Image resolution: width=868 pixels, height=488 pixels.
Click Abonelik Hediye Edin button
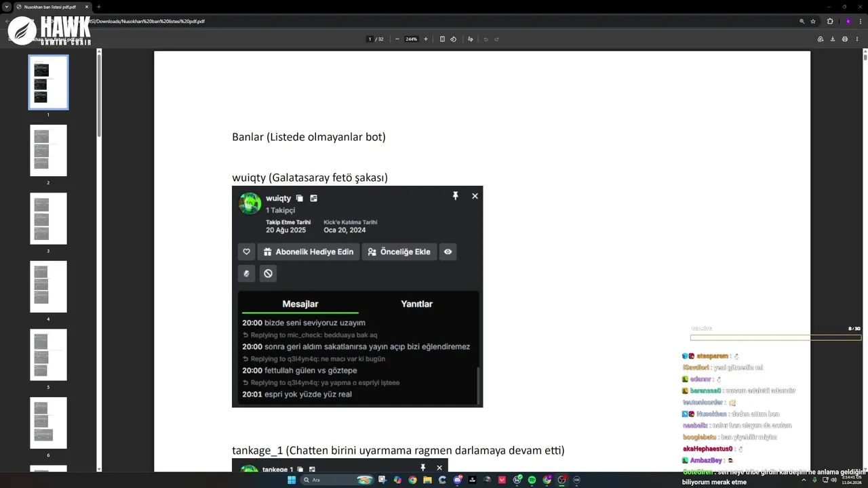coord(309,251)
